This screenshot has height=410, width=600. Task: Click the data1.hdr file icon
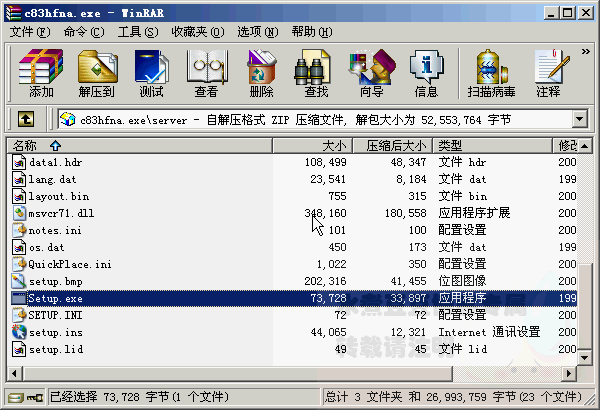19,162
